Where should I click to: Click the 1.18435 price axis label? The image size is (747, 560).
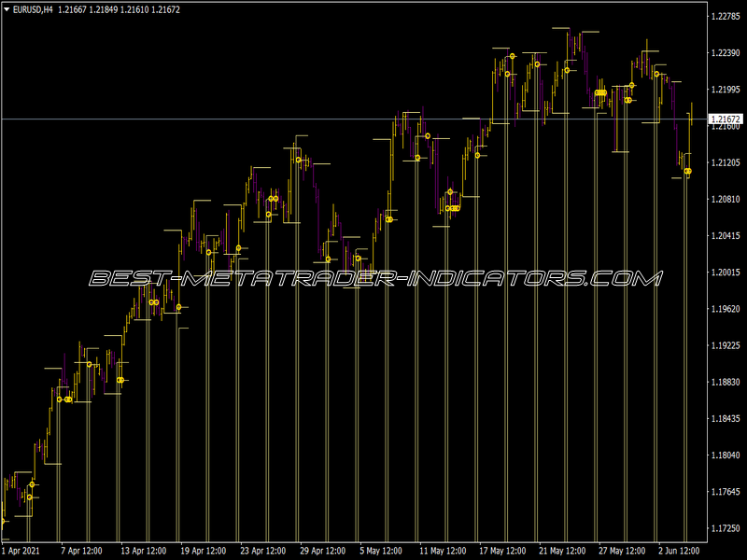click(x=726, y=418)
